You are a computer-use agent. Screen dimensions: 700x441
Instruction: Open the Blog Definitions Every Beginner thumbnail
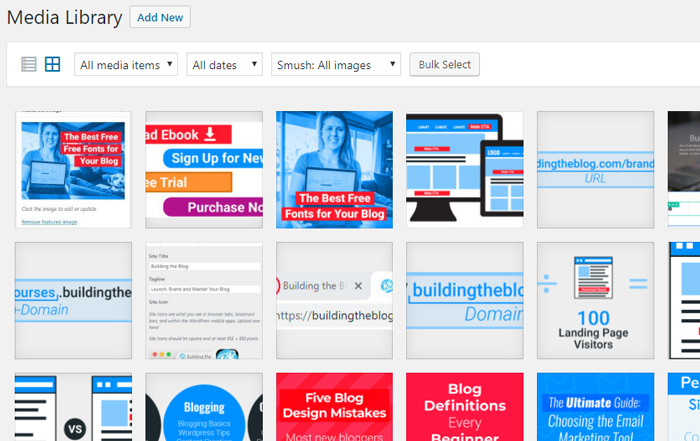click(x=465, y=407)
